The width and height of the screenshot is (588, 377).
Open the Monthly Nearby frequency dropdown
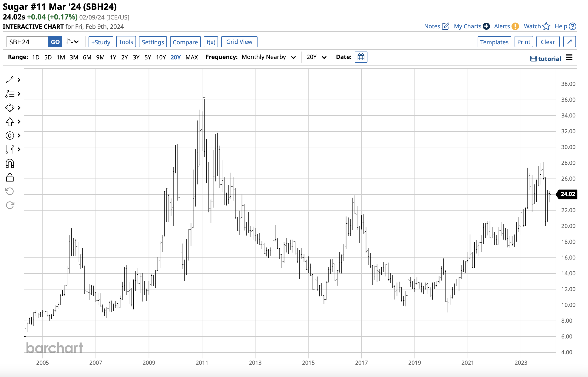point(269,57)
